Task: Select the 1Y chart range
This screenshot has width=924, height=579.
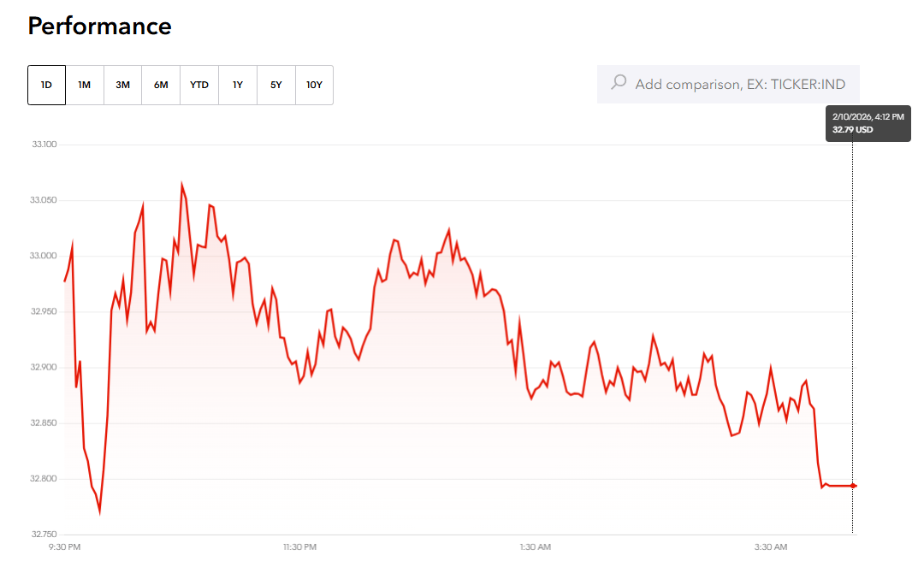Action: pyautogui.click(x=237, y=85)
